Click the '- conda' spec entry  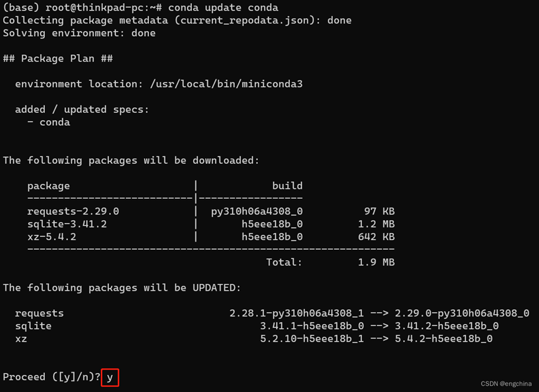point(49,122)
